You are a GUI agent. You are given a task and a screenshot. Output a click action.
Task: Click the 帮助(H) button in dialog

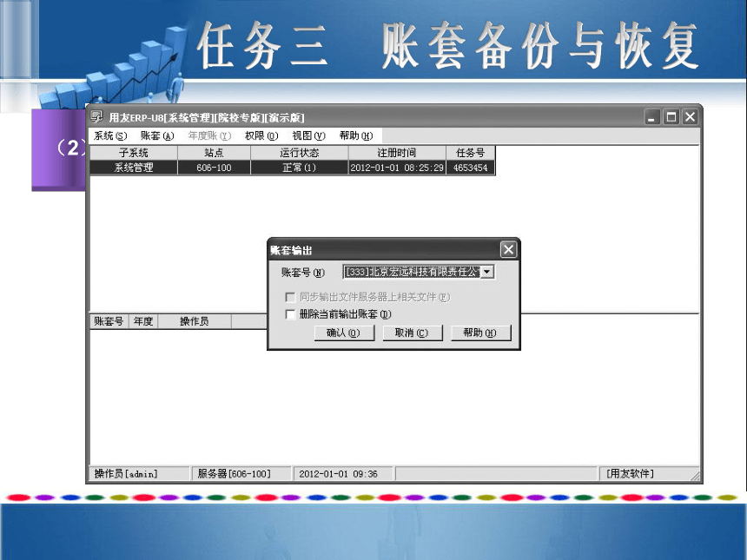[480, 333]
